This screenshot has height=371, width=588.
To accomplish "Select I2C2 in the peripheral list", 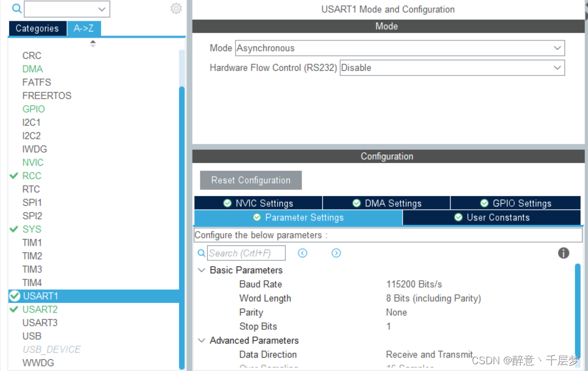I will click(x=31, y=135).
